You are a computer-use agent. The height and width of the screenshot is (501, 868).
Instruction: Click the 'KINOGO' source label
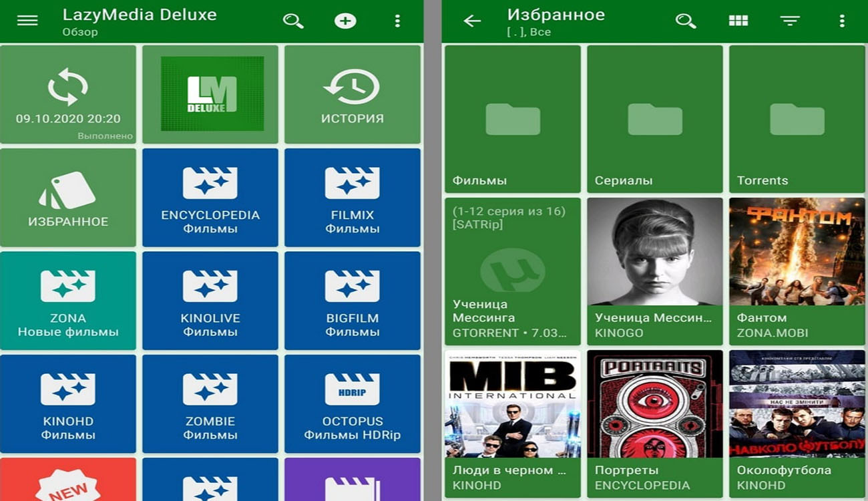pos(619,333)
